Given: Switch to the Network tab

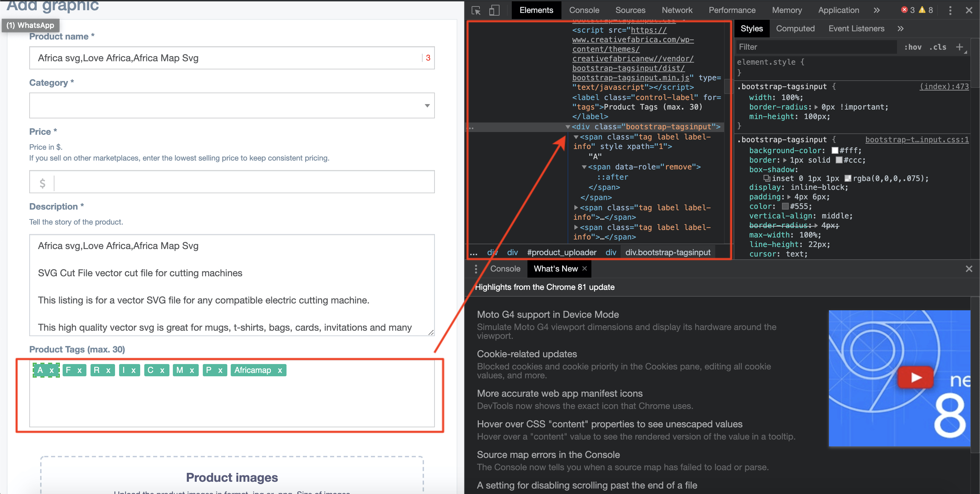Looking at the screenshot, I should pyautogui.click(x=677, y=10).
